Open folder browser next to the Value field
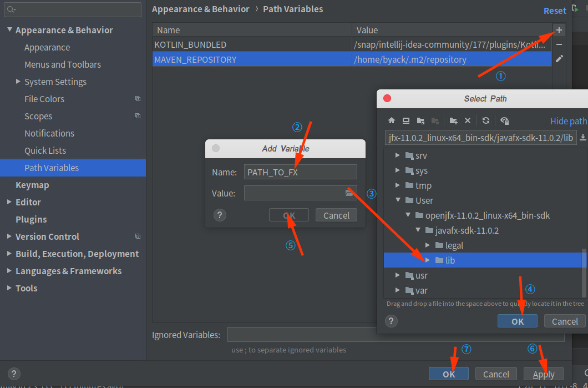Image resolution: width=588 pixels, height=388 pixels. [349, 193]
